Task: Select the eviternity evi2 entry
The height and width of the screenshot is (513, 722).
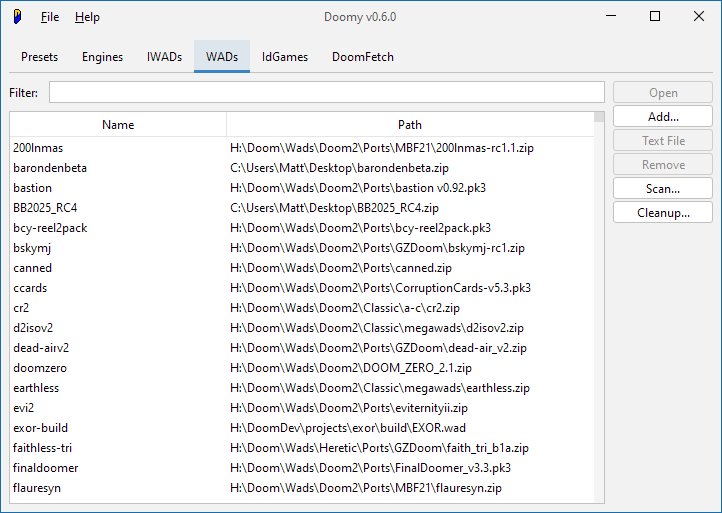Action: pyautogui.click(x=24, y=408)
